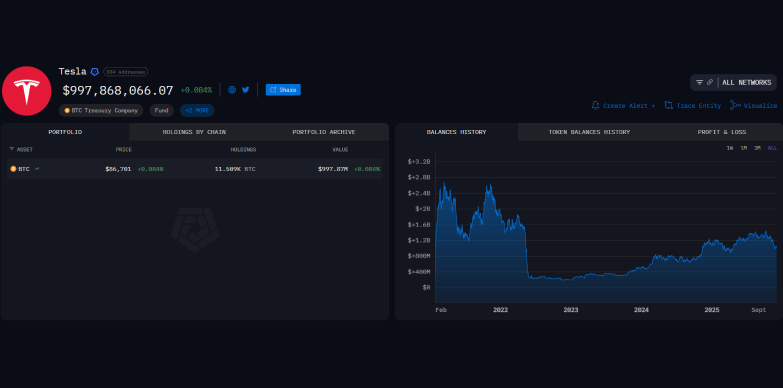The image size is (783, 388).
Task: Select the 1M chart range
Action: coord(744,148)
